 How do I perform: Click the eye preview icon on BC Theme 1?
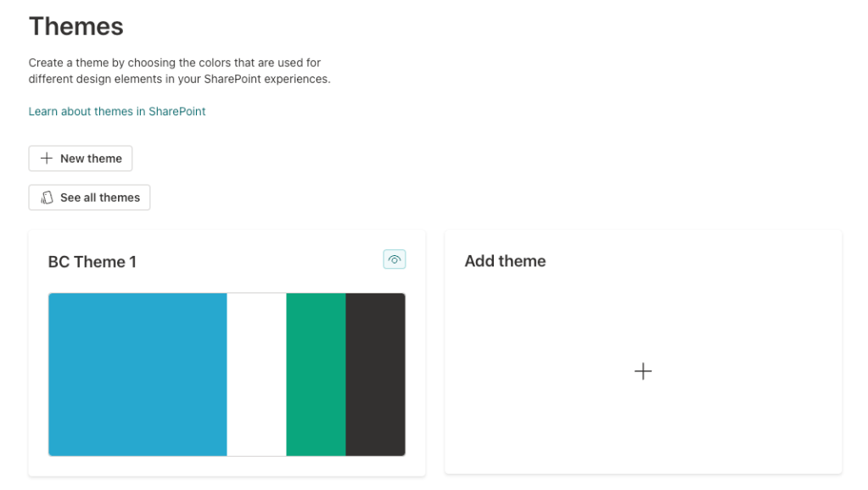(394, 259)
